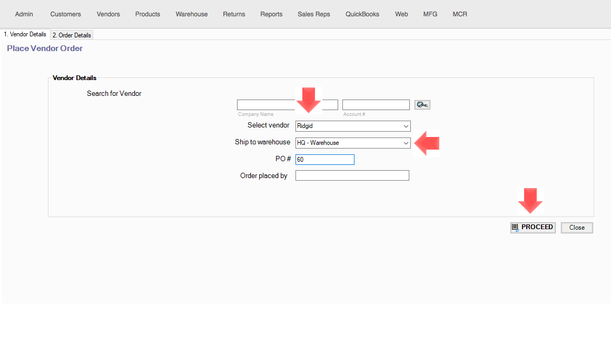Click the PROCEED button

533,228
